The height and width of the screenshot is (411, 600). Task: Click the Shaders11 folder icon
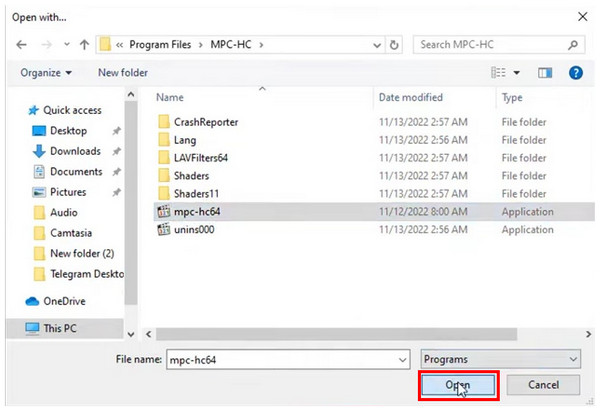(x=164, y=194)
